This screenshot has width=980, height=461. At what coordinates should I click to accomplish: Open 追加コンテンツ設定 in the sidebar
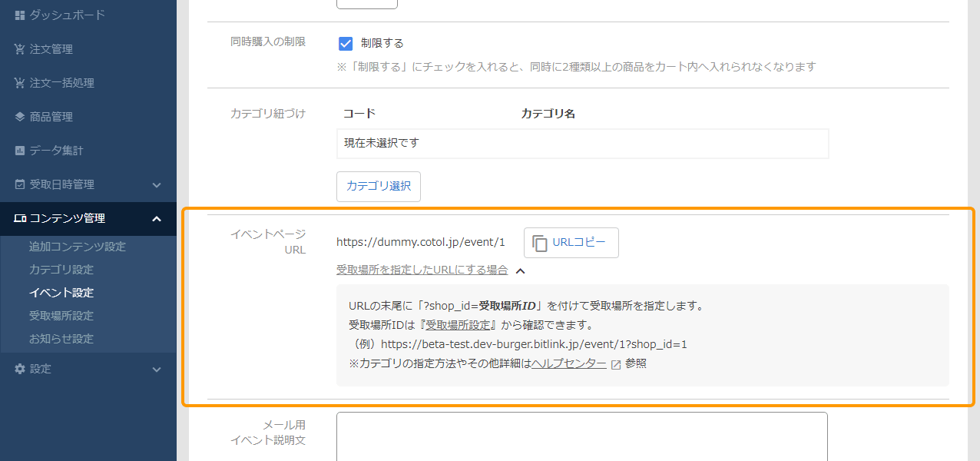click(x=77, y=247)
